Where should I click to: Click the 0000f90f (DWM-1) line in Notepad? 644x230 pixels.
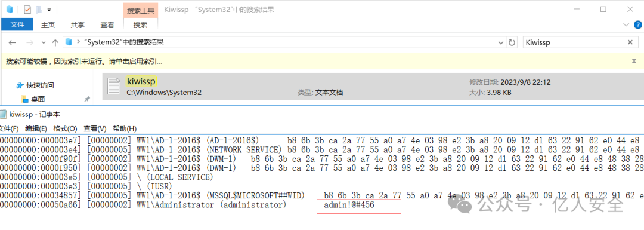pos(322,158)
